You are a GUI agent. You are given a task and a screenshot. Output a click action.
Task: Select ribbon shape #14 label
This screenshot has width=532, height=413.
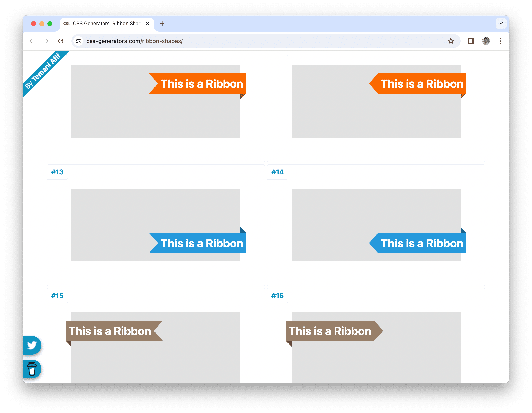(x=277, y=172)
